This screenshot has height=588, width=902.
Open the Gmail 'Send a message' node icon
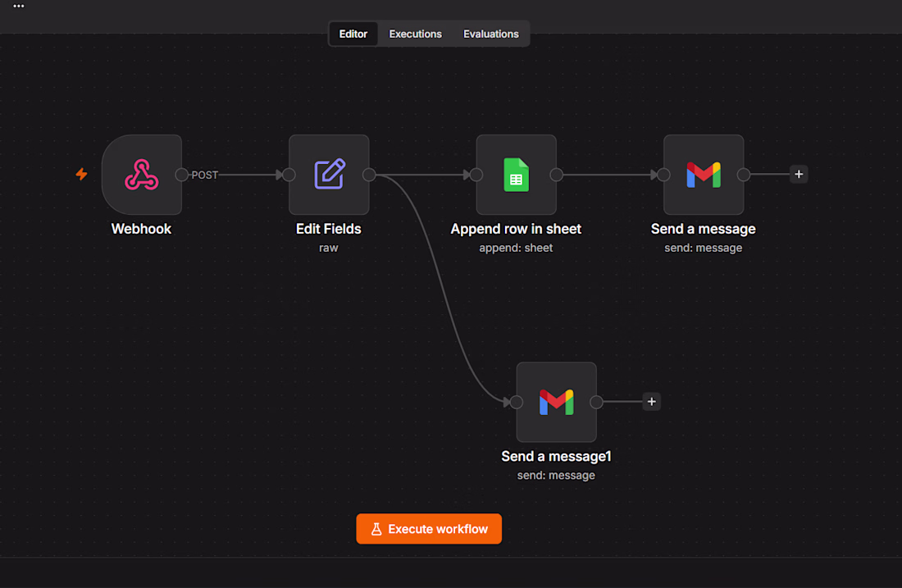pos(704,175)
